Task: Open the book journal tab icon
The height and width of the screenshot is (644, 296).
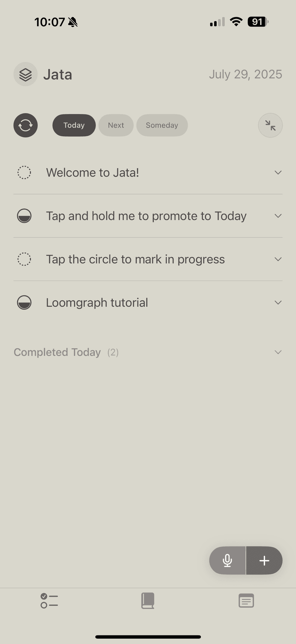Action: coord(148,601)
